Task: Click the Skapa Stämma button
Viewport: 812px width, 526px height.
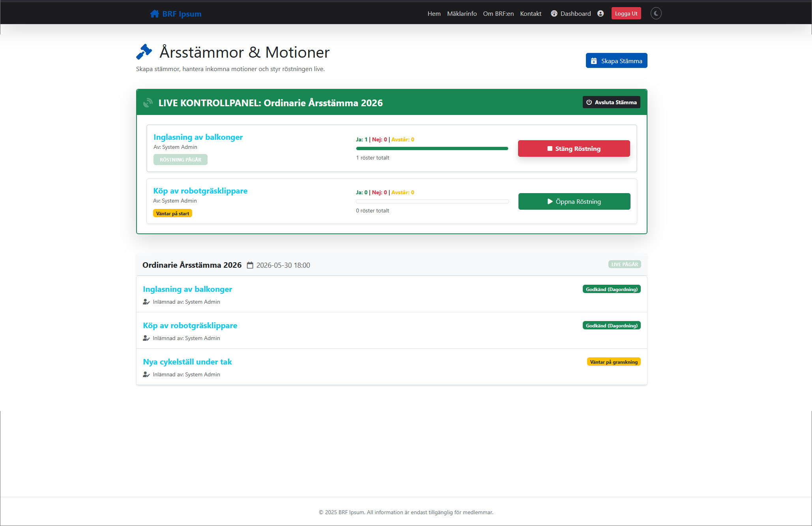Action: 616,60
